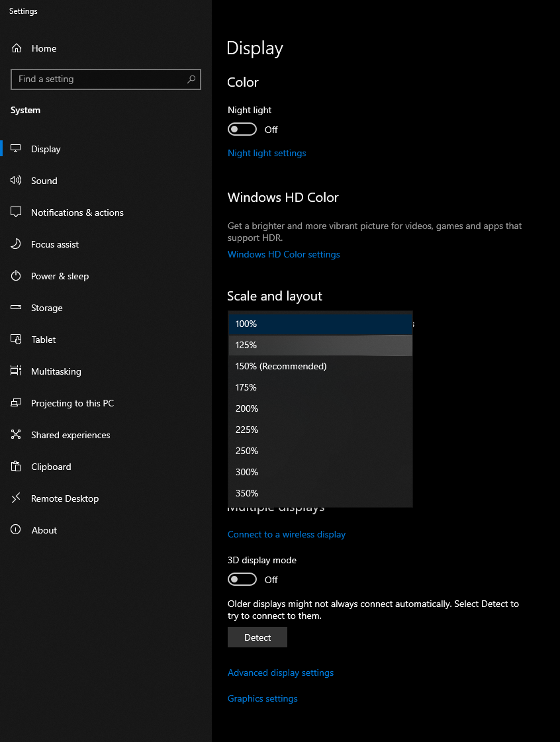Pick the 200% scaling option
Image resolution: width=560 pixels, height=742 pixels.
247,408
